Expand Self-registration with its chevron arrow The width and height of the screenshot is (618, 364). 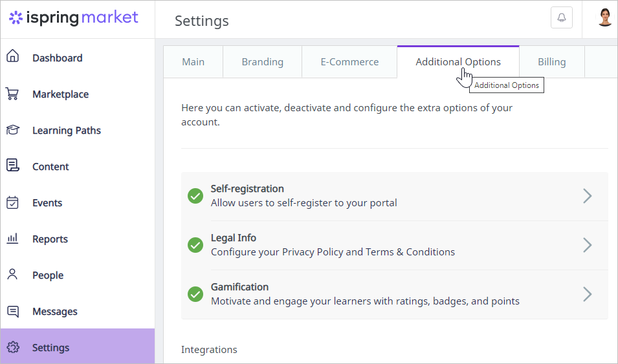(587, 196)
